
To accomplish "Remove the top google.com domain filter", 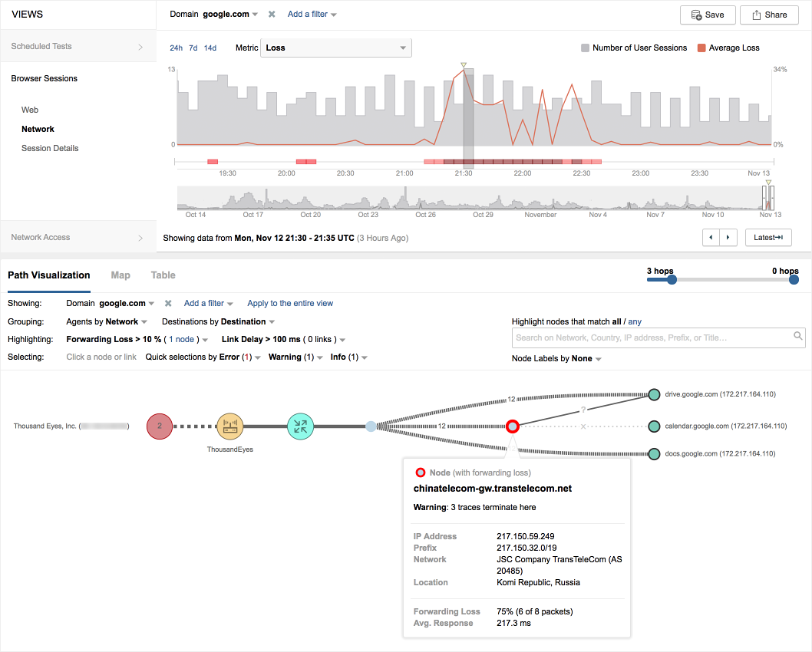I will tap(272, 15).
